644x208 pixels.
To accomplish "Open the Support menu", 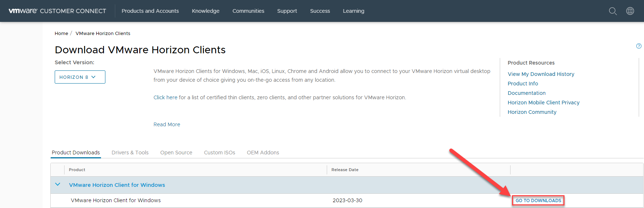I will tap(287, 11).
